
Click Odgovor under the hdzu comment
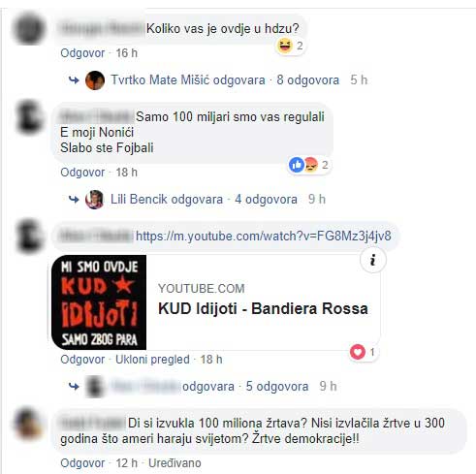point(82,53)
